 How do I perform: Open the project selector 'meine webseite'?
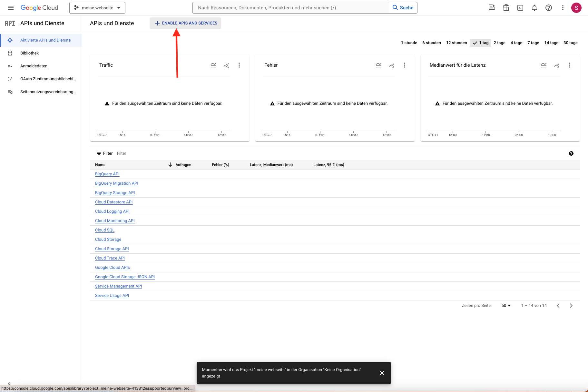click(x=97, y=8)
